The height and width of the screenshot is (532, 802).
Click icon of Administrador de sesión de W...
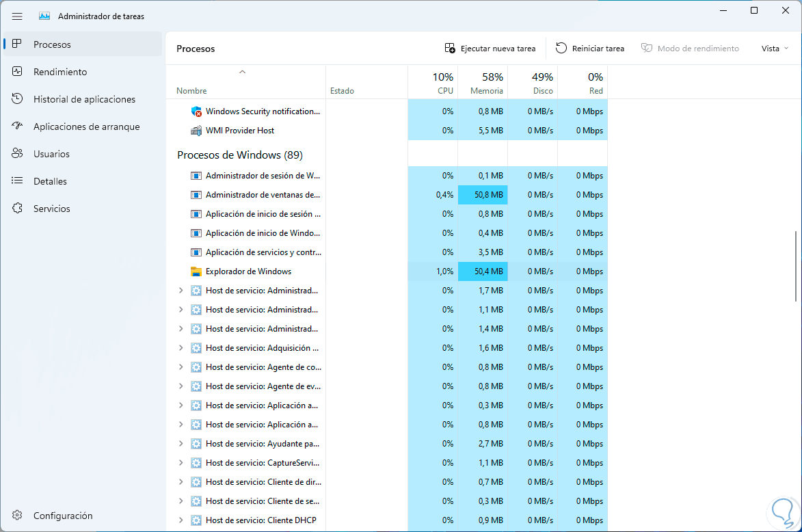tap(196, 176)
